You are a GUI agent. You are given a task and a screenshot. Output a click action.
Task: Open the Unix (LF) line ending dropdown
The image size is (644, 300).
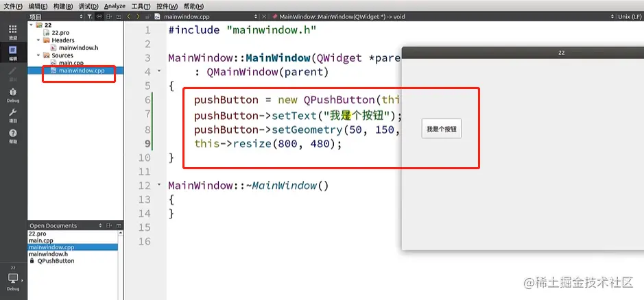(x=630, y=17)
